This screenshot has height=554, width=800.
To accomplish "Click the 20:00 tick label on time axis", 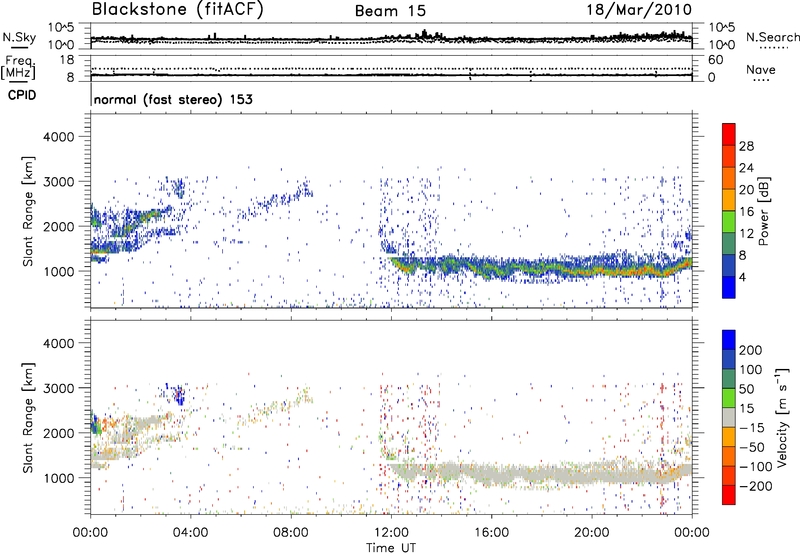I will pos(591,533).
